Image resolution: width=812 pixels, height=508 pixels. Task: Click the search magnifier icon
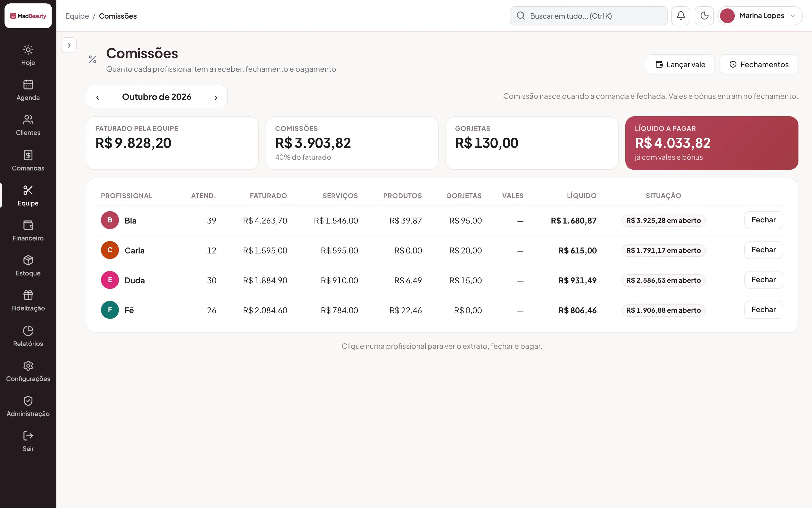coord(521,16)
